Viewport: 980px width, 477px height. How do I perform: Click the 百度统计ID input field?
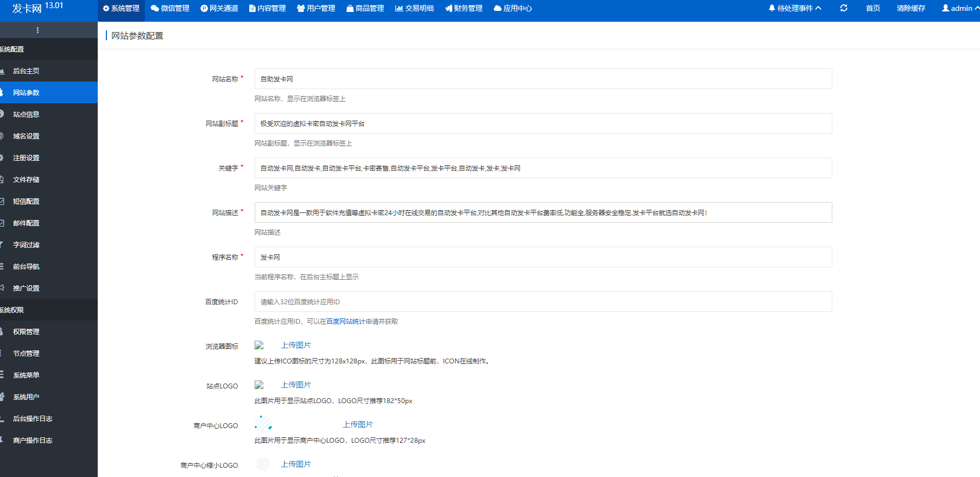(x=543, y=302)
